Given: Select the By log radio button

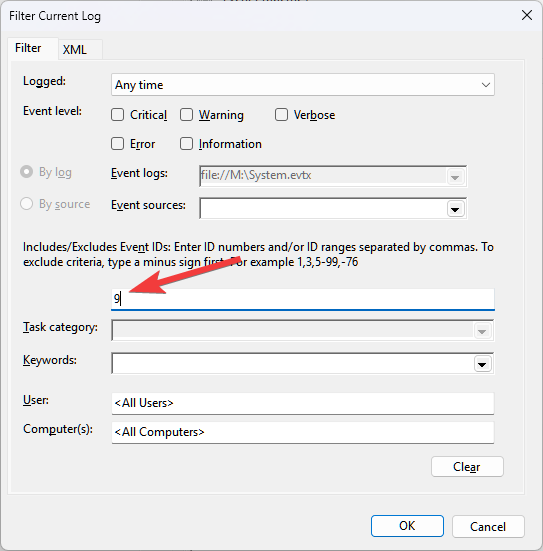Looking at the screenshot, I should tap(26, 172).
